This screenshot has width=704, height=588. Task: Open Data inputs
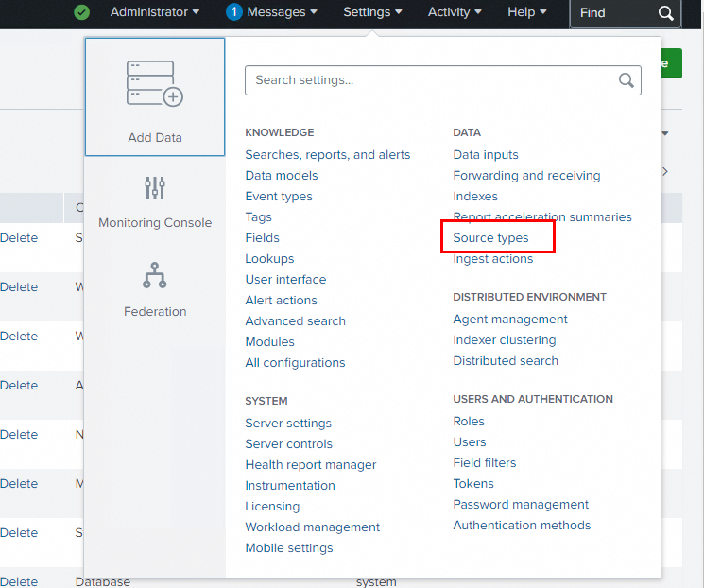486,154
